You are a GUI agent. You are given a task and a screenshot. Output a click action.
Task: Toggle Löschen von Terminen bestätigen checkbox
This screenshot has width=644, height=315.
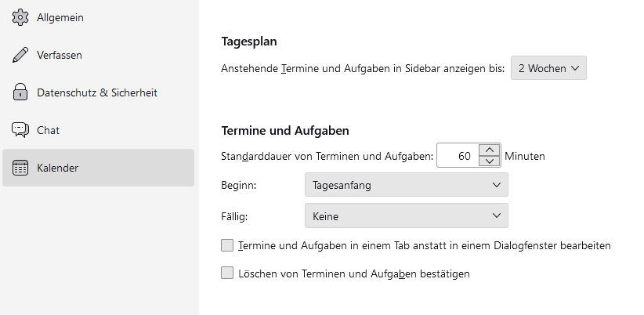point(227,273)
